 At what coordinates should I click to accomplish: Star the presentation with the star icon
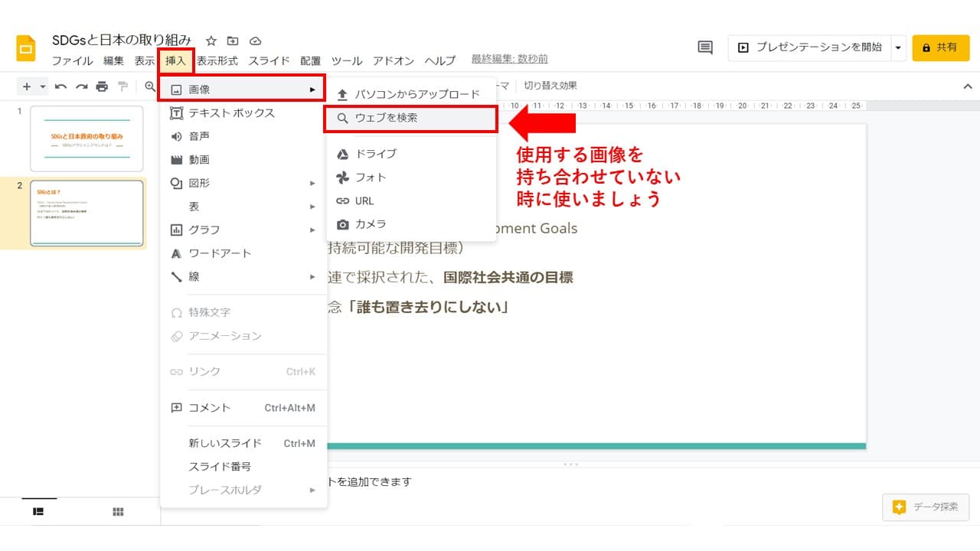[211, 41]
